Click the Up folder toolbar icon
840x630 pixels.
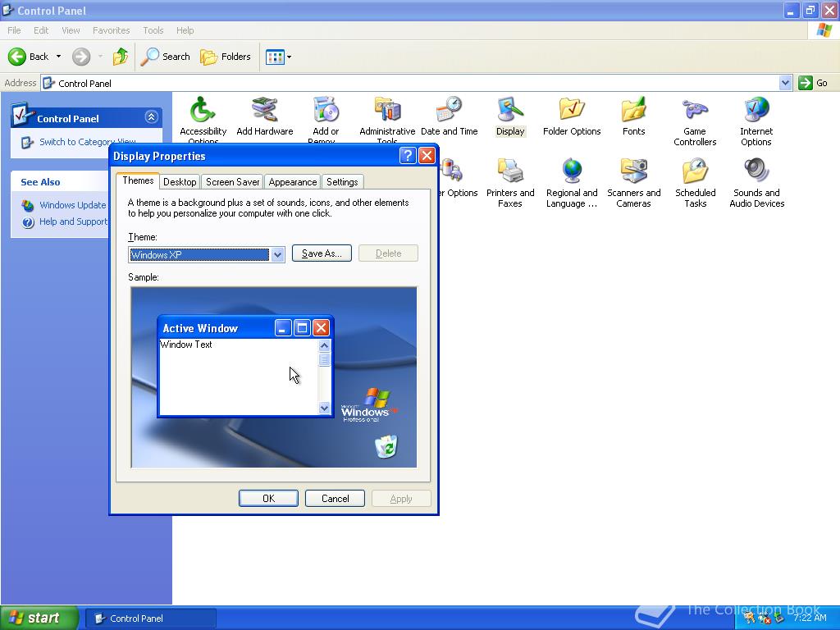[x=121, y=57]
